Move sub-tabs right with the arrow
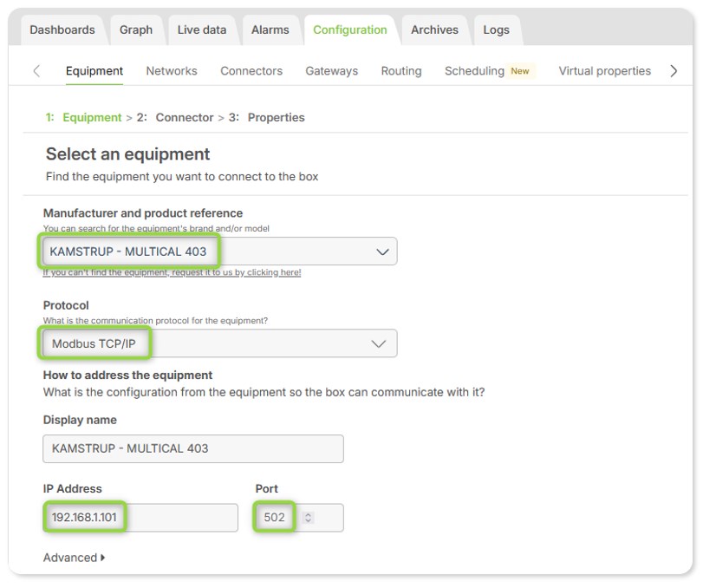 point(674,71)
